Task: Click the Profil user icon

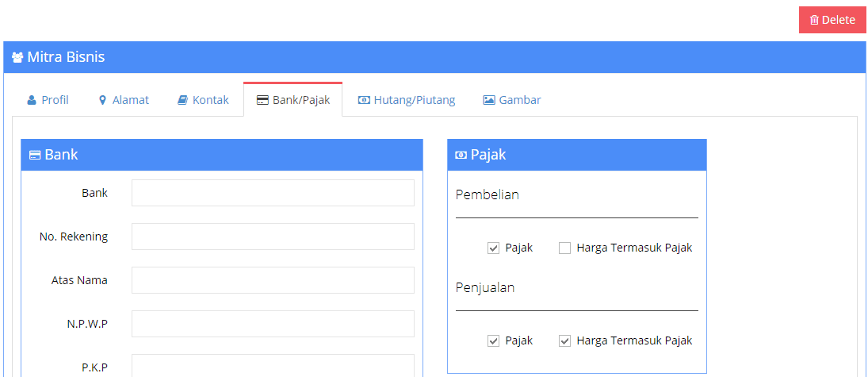Action: (32, 100)
